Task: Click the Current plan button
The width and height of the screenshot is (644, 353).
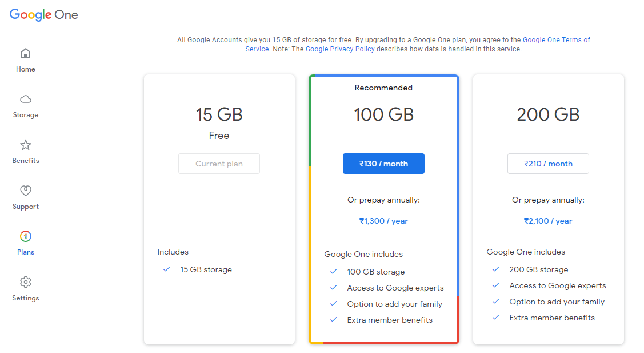Action: (x=219, y=163)
